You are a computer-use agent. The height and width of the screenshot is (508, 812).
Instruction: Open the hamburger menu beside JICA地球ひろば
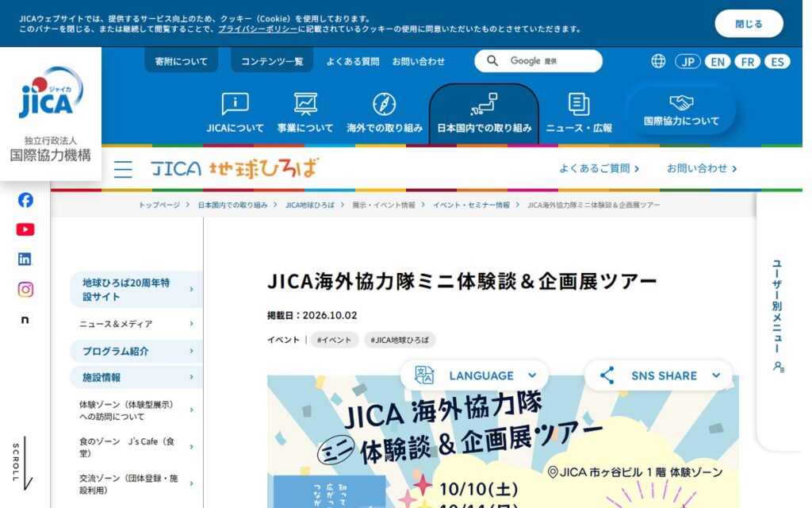(123, 169)
